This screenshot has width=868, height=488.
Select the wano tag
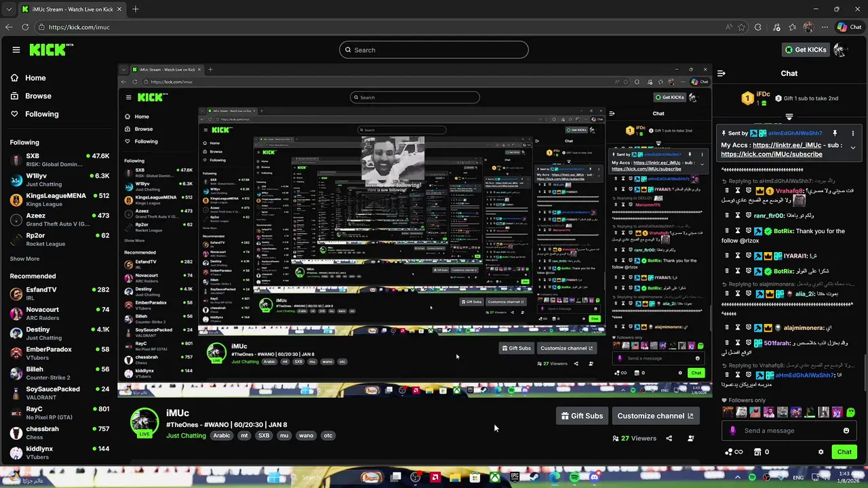tap(306, 436)
